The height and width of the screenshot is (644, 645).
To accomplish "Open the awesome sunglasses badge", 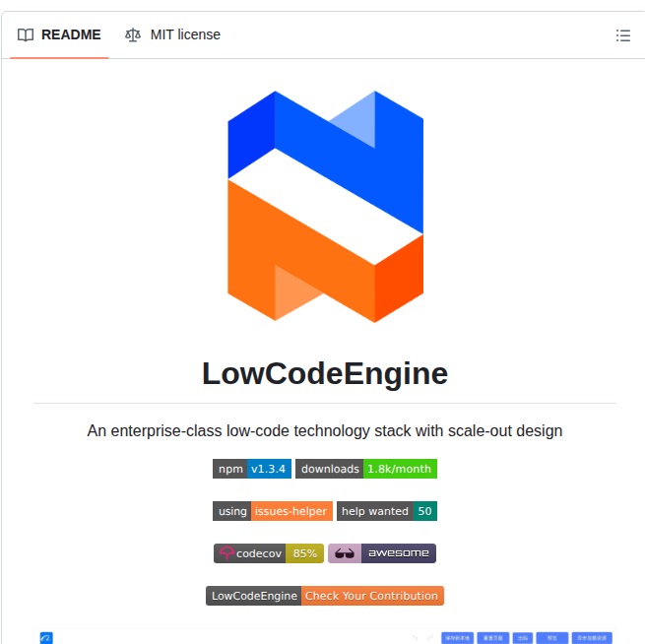I will pos(382,553).
